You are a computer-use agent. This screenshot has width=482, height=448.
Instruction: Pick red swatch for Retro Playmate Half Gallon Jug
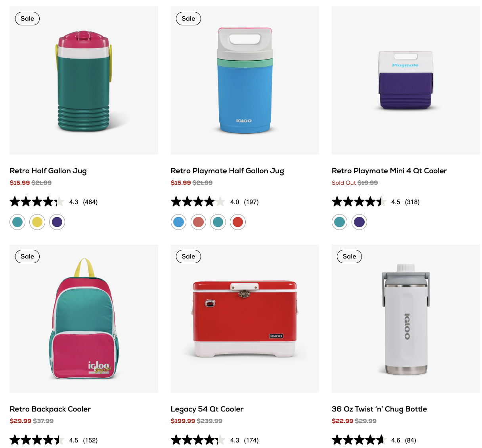[x=238, y=222]
